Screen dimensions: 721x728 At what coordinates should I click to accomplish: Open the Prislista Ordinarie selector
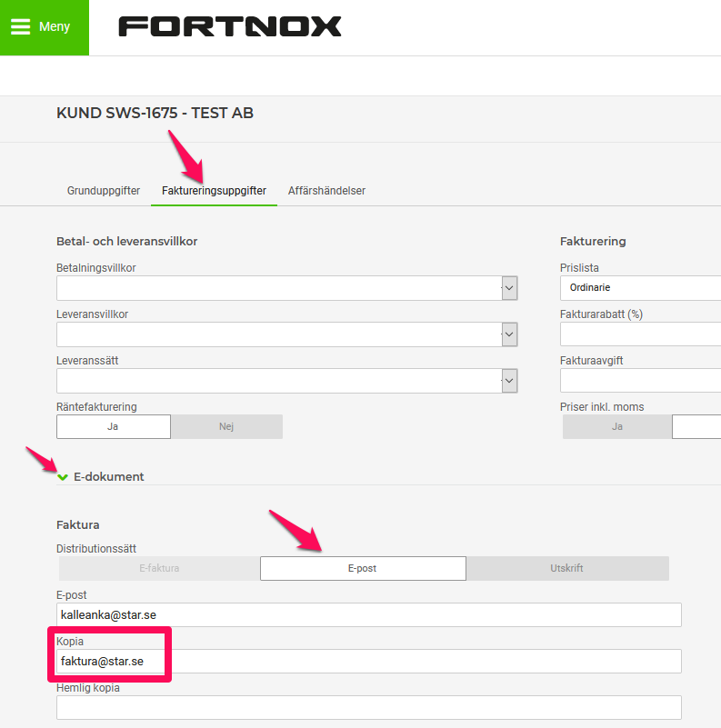[x=641, y=288]
